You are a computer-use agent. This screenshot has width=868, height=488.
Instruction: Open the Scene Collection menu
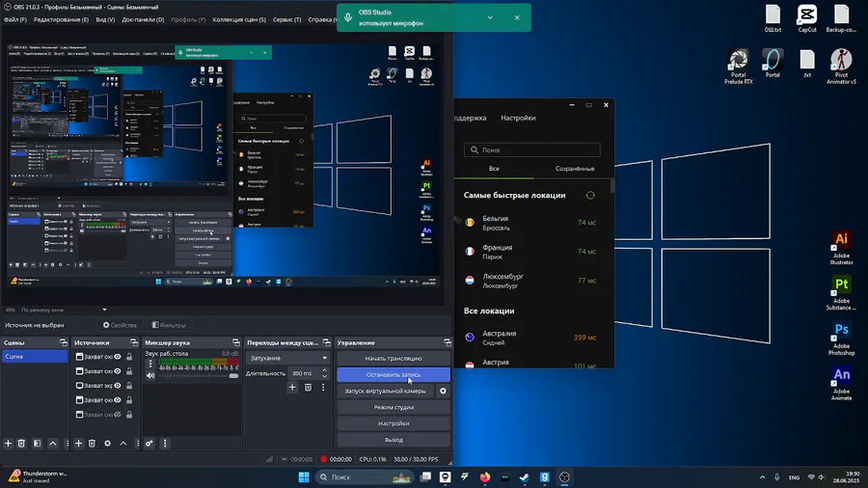click(x=239, y=19)
